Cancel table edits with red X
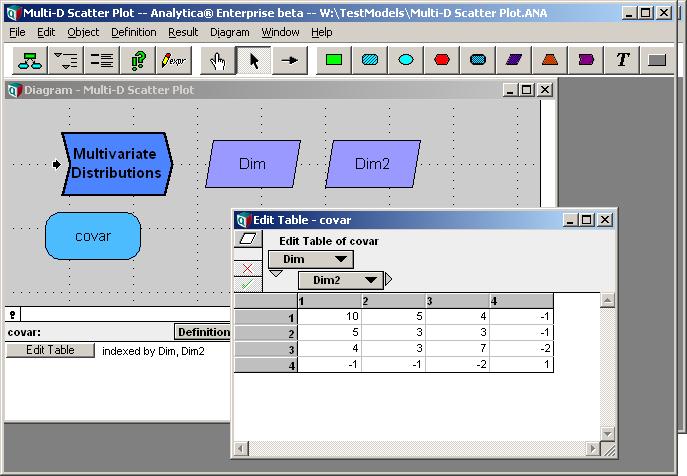This screenshot has height=476, width=687. [248, 268]
